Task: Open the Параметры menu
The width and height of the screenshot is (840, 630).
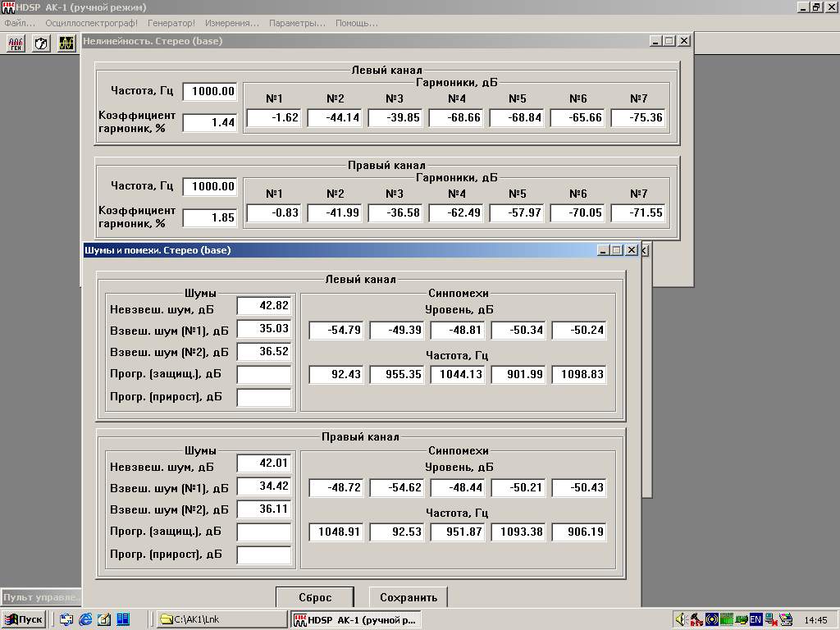Action: coord(297,23)
